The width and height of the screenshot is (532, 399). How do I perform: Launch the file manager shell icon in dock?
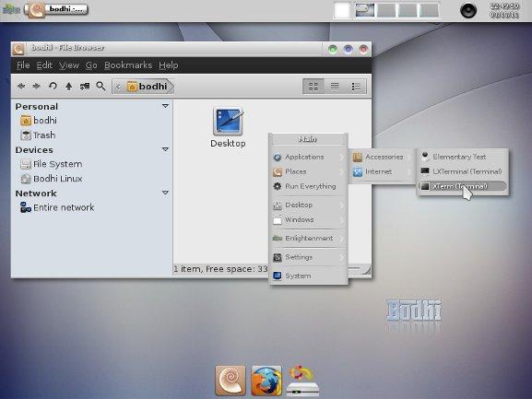coord(231,381)
